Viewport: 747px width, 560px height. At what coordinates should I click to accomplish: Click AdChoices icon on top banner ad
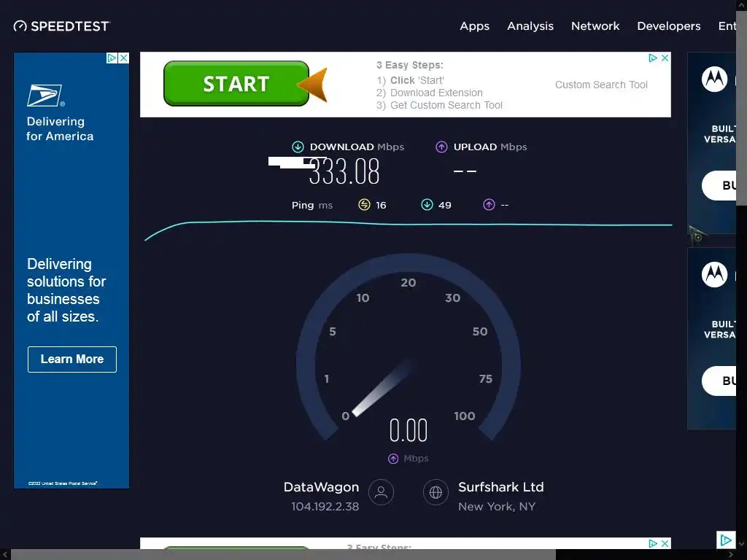[x=653, y=58]
